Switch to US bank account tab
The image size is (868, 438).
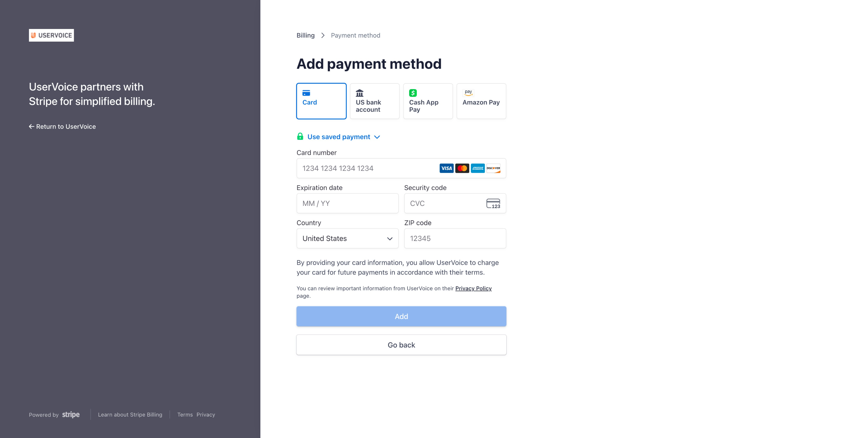pyautogui.click(x=374, y=101)
